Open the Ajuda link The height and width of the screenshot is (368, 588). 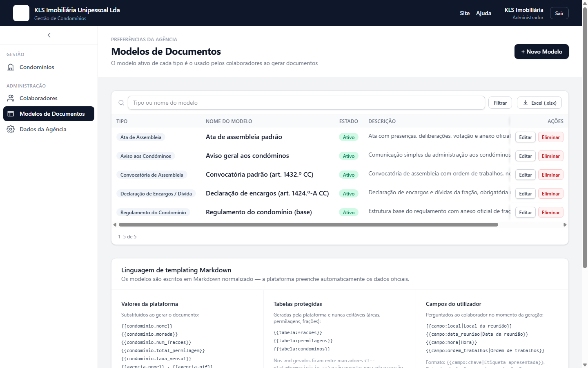(483, 13)
